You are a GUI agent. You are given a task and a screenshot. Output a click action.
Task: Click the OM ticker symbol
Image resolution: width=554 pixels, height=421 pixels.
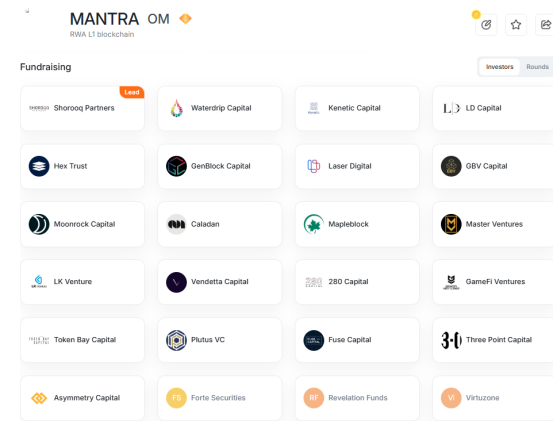(158, 19)
